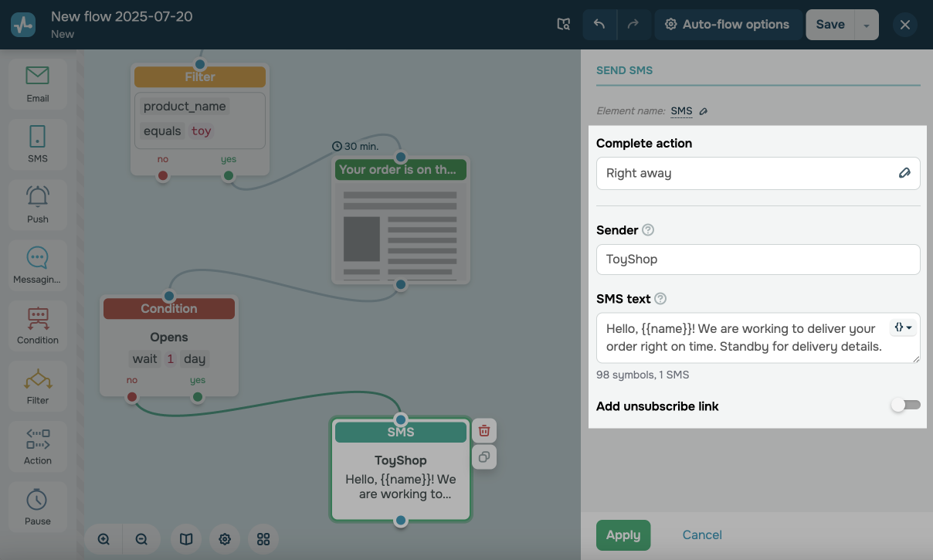Cancel the SMS settings changes
This screenshot has height=560, width=933.
click(x=702, y=535)
